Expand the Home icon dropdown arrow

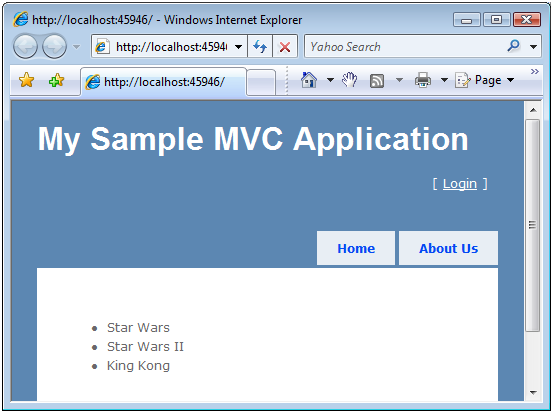click(330, 80)
